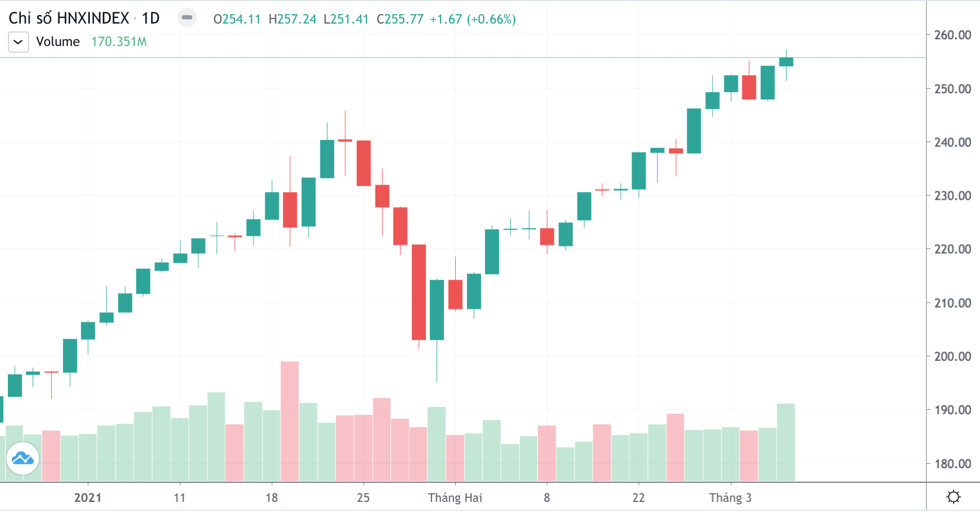The image size is (980, 512).
Task: Click the Tháng Hai label on the time axis
Action: pyautogui.click(x=456, y=497)
